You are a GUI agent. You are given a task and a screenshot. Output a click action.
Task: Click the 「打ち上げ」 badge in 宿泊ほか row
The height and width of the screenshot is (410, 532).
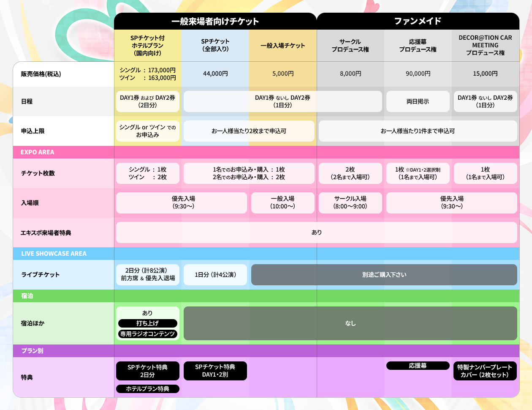147,323
